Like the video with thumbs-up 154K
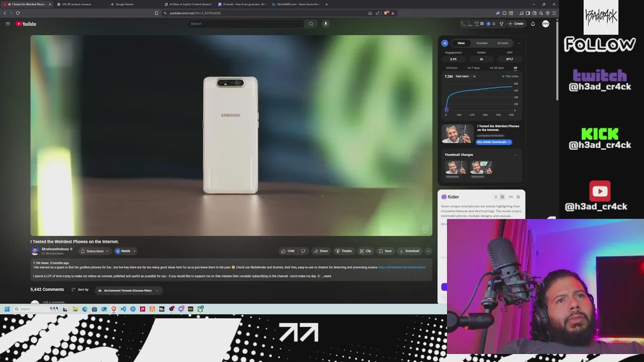This screenshot has height=362, width=644. coord(287,251)
